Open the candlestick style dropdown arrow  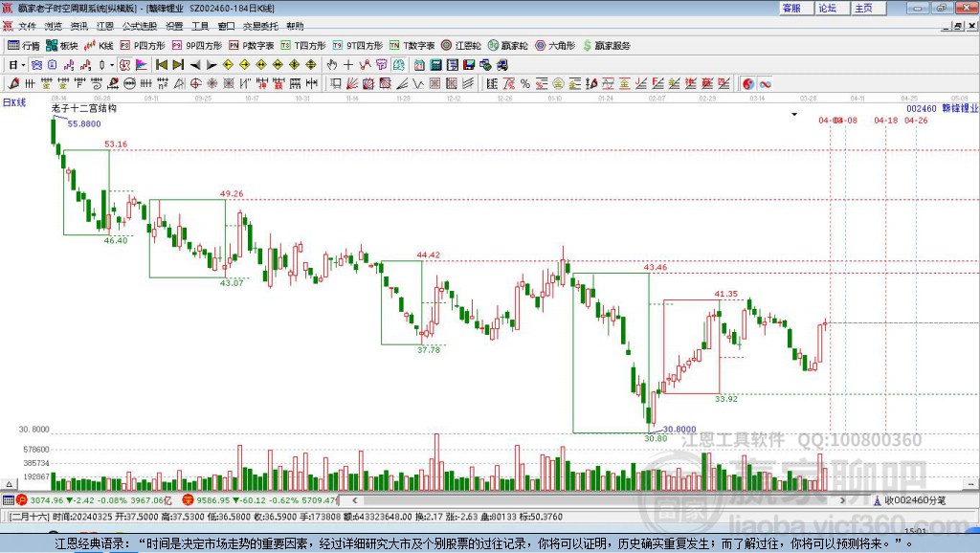112,65
